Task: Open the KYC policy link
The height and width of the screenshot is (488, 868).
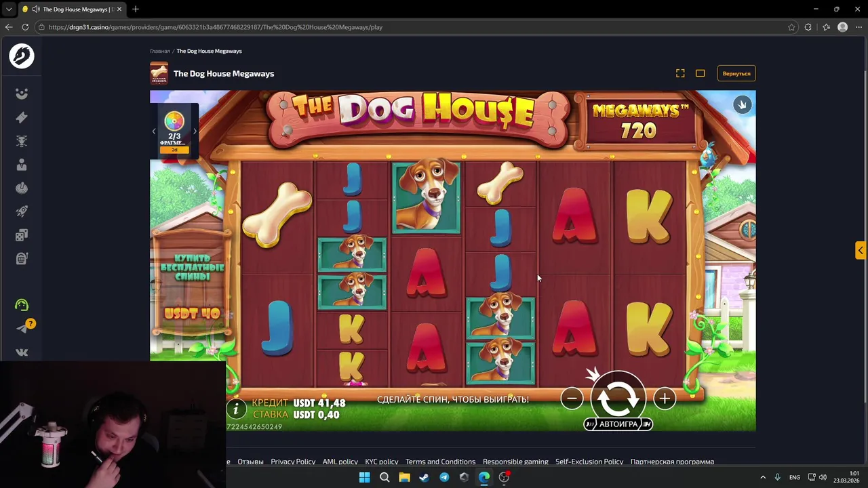Action: 382,462
